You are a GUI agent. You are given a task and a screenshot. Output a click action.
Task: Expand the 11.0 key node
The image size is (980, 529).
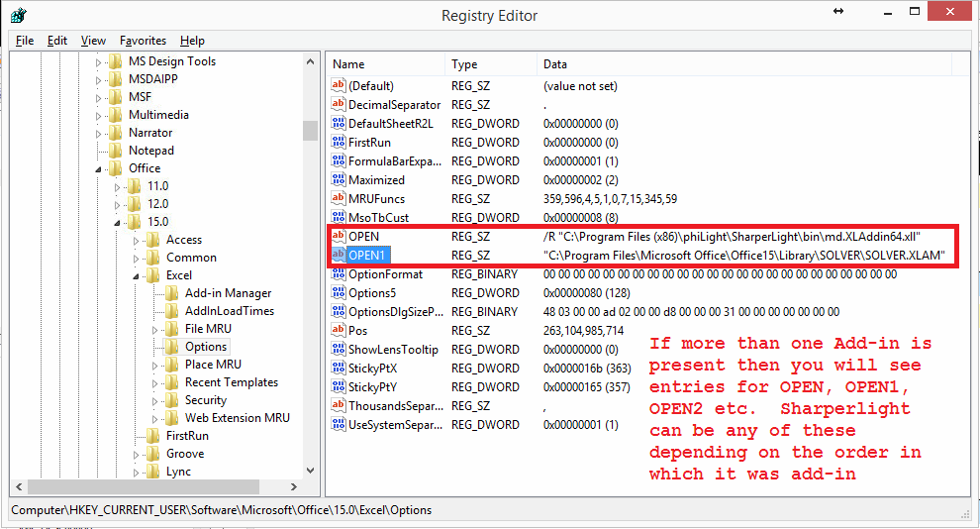[117, 187]
